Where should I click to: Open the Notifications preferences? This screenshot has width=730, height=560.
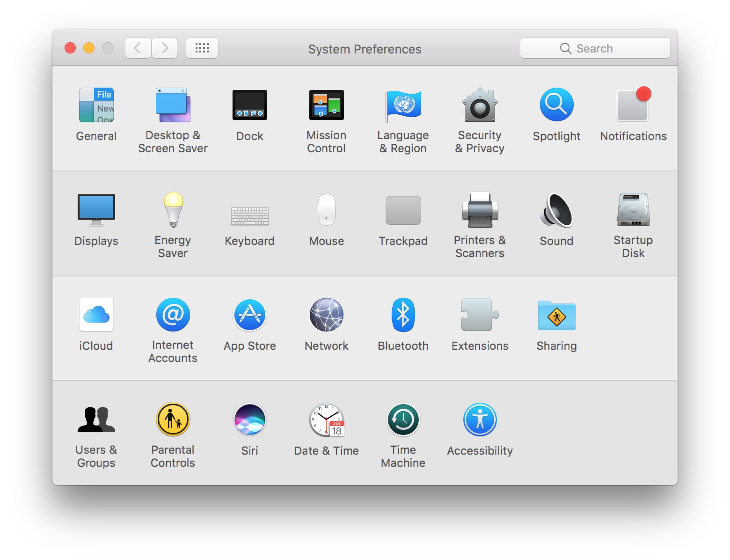(633, 105)
